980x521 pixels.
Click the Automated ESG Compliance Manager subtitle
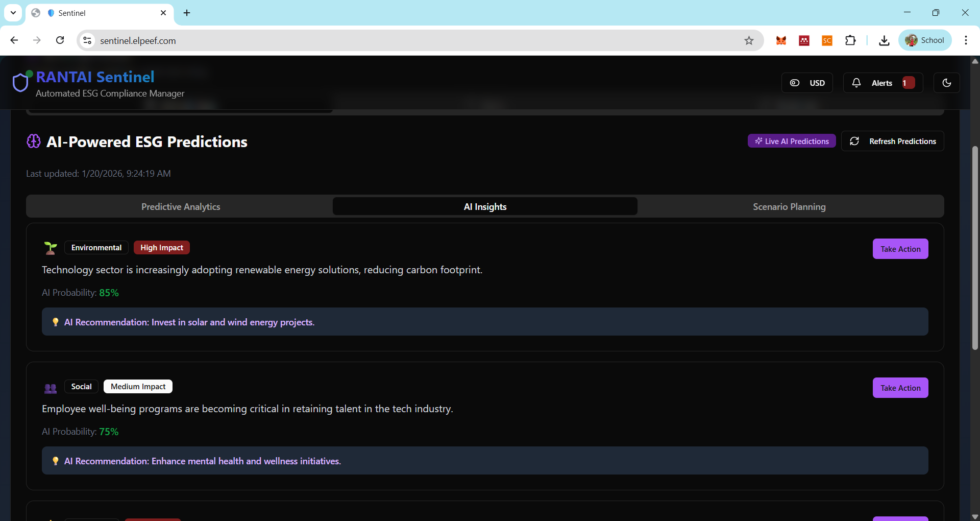coord(110,93)
